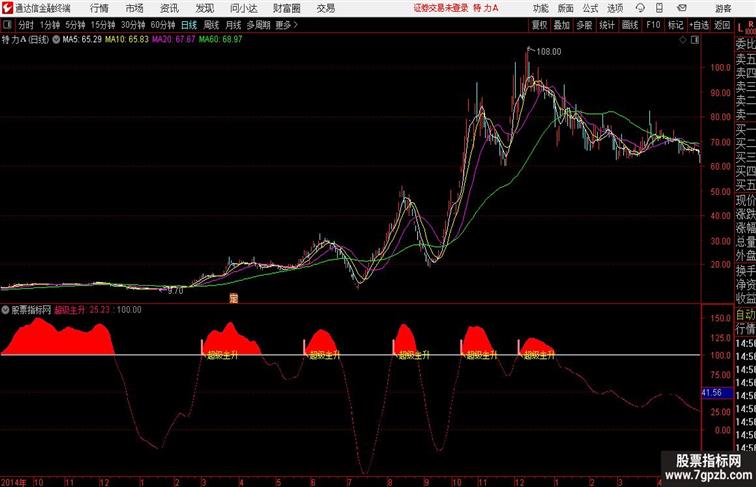756x487 pixels.
Task: Open the 公式 menu
Action: click(590, 8)
